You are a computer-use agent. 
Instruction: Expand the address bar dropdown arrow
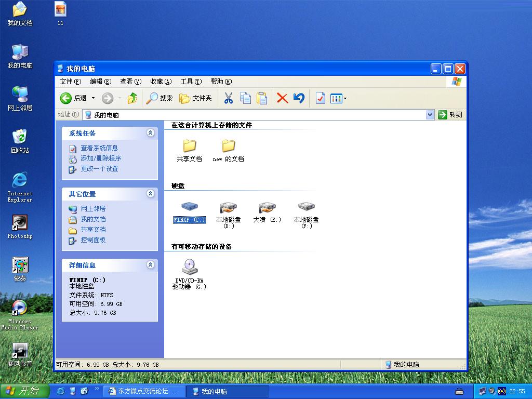coord(430,115)
